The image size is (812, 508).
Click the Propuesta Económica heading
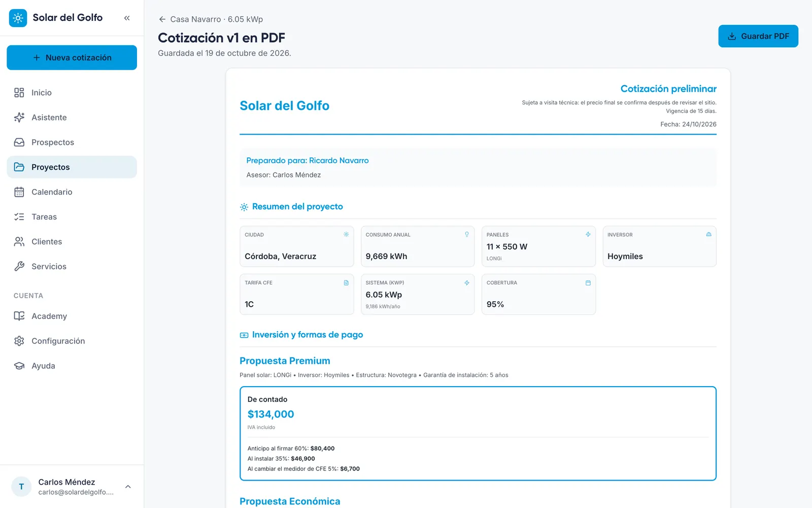[290, 501]
